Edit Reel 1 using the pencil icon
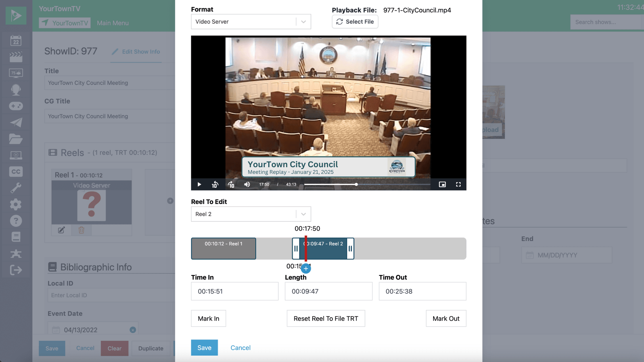 (61, 230)
